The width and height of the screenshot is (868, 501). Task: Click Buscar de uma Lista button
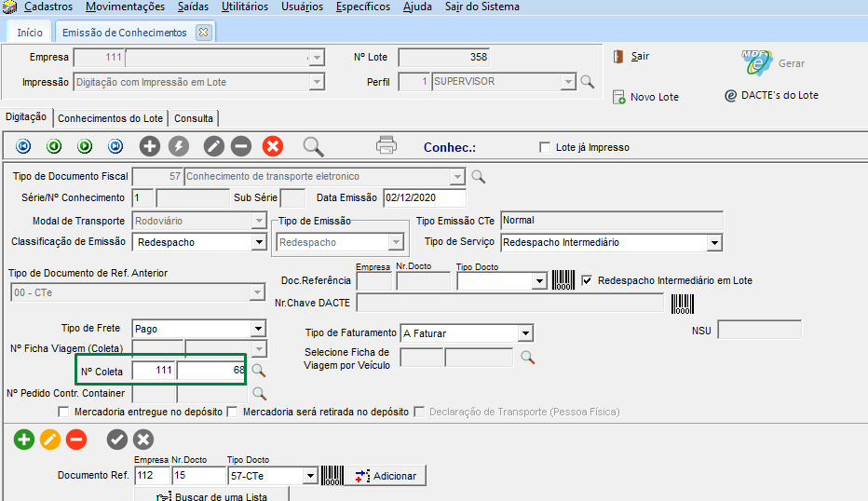[x=211, y=494]
